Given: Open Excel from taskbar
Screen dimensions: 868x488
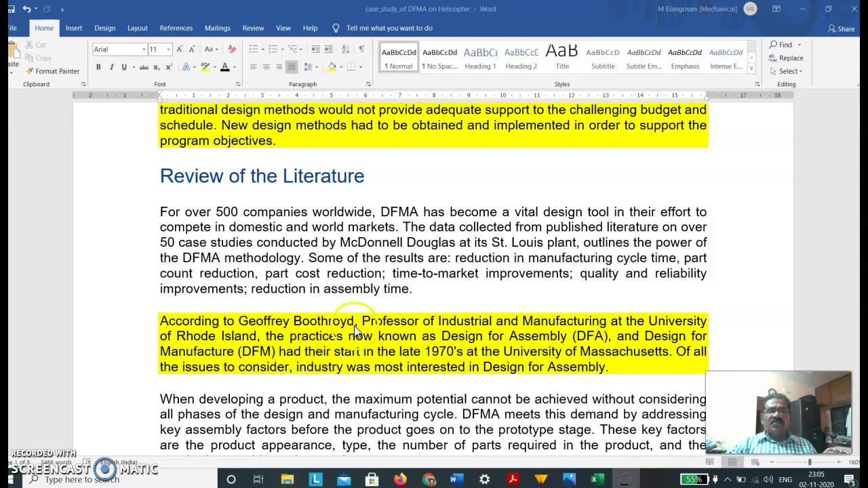Looking at the screenshot, I should pyautogui.click(x=597, y=480).
